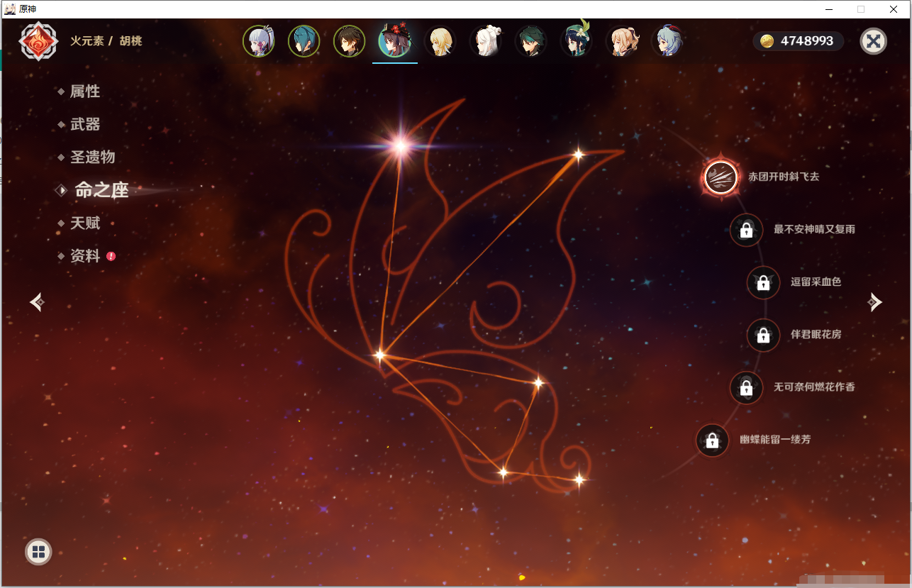Select Yoimiya's orange ponytail avatar
Viewport: 912px width, 588px height.
622,41
